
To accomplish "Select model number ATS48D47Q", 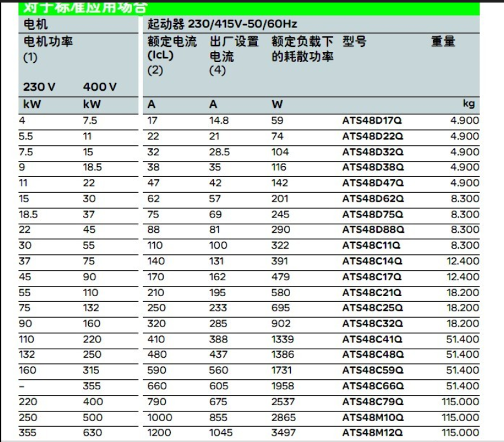I will pyautogui.click(x=373, y=183).
